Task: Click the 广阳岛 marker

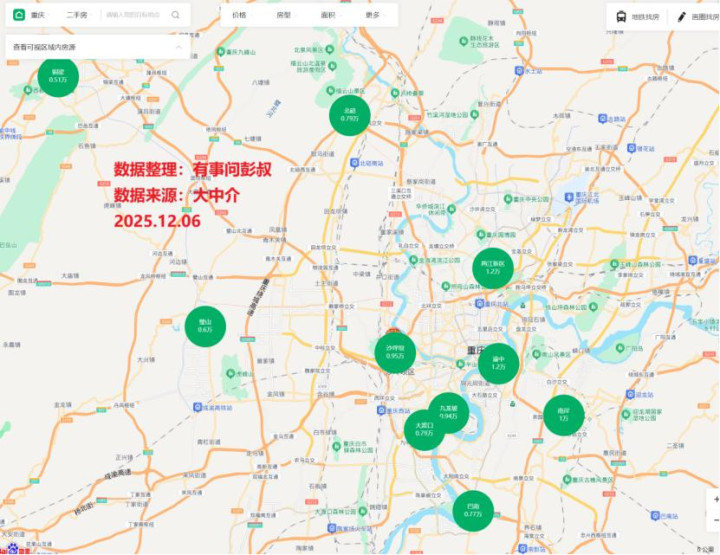Action: tap(620, 348)
